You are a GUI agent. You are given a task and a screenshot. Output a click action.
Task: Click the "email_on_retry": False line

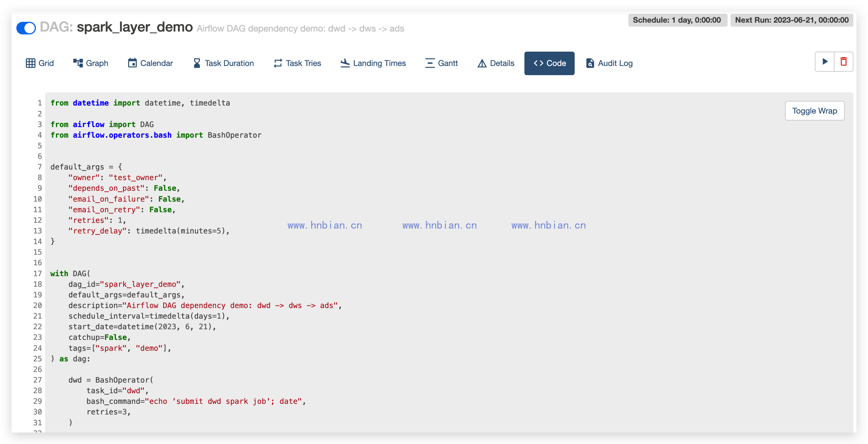click(x=122, y=210)
